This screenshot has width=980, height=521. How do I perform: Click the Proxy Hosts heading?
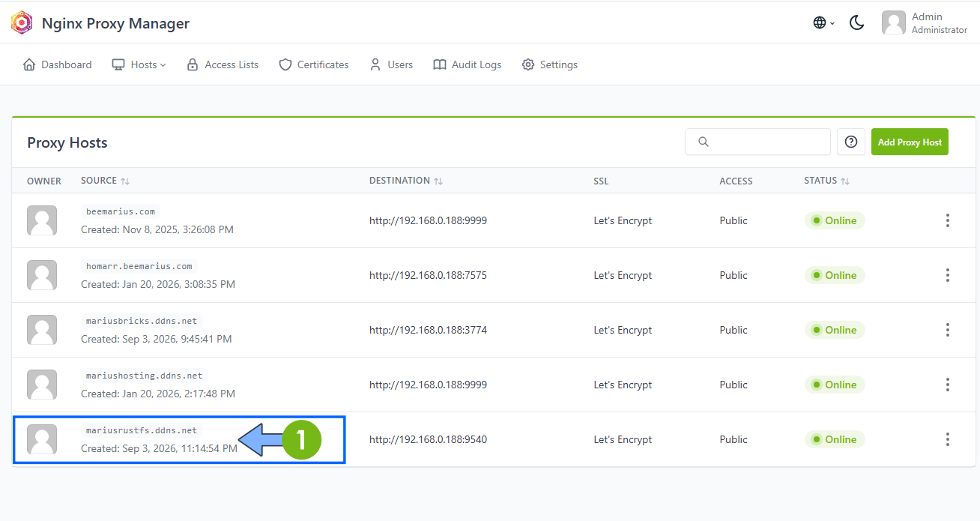67,142
